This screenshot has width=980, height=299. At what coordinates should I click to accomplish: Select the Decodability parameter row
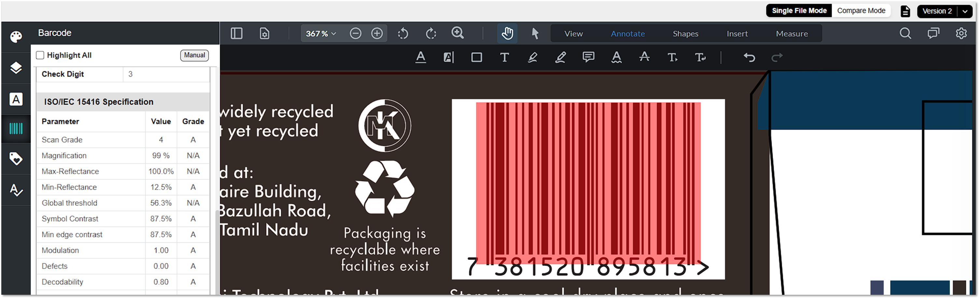[123, 282]
